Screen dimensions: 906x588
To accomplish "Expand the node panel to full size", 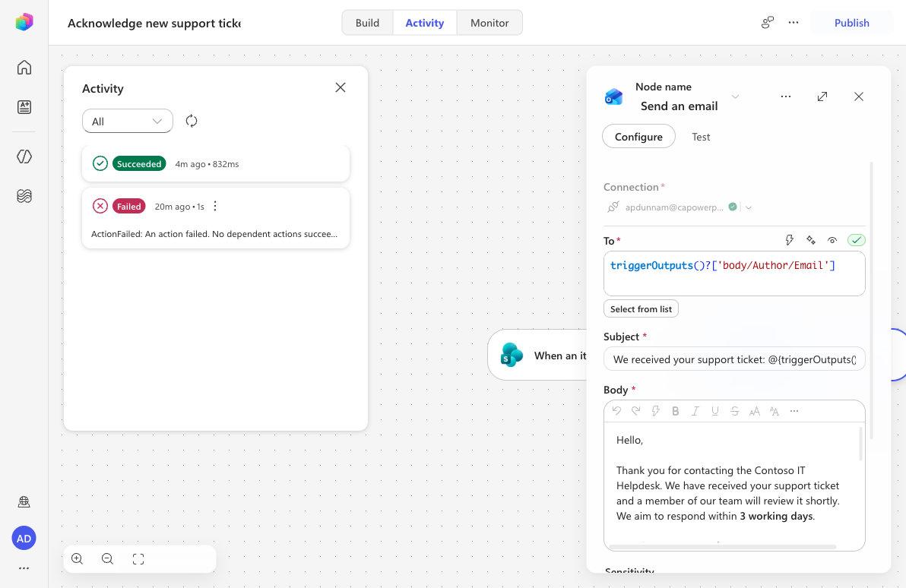I will pyautogui.click(x=822, y=96).
